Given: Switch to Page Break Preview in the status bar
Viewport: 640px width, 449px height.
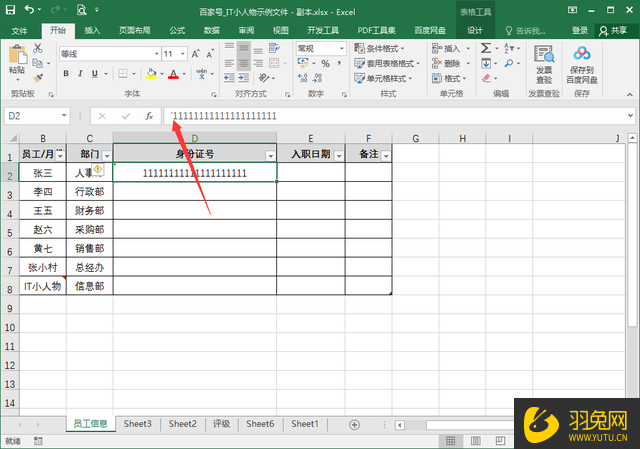Looking at the screenshot, I should point(500,441).
